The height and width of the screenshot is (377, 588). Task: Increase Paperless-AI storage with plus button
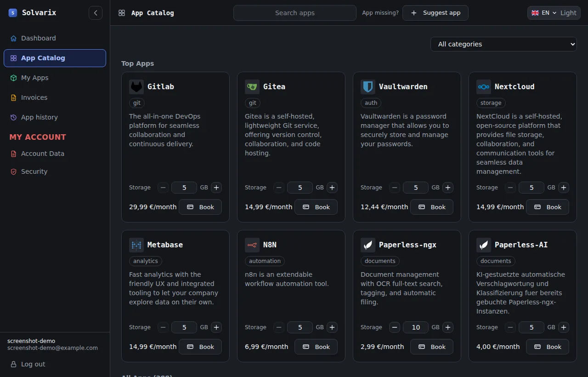coord(564,327)
